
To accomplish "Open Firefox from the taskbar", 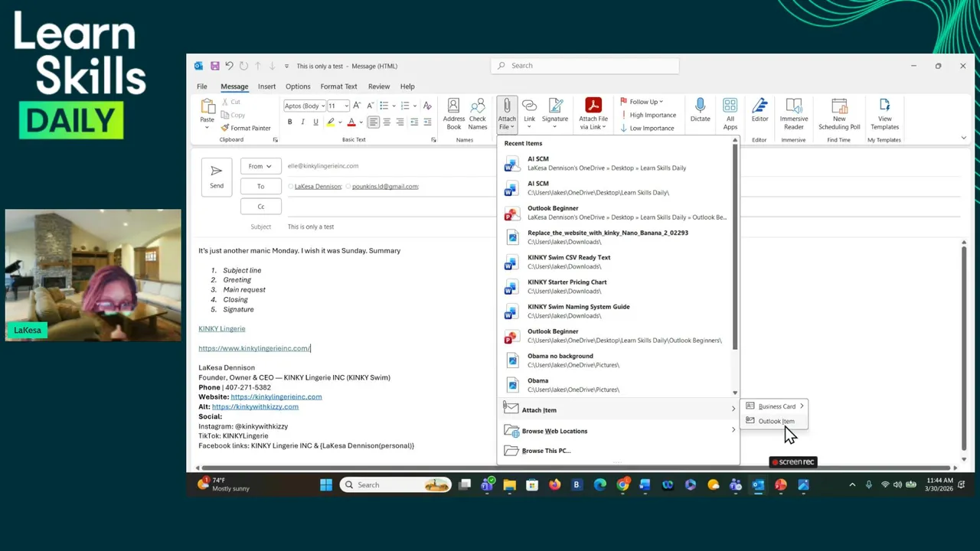I will pos(554,484).
